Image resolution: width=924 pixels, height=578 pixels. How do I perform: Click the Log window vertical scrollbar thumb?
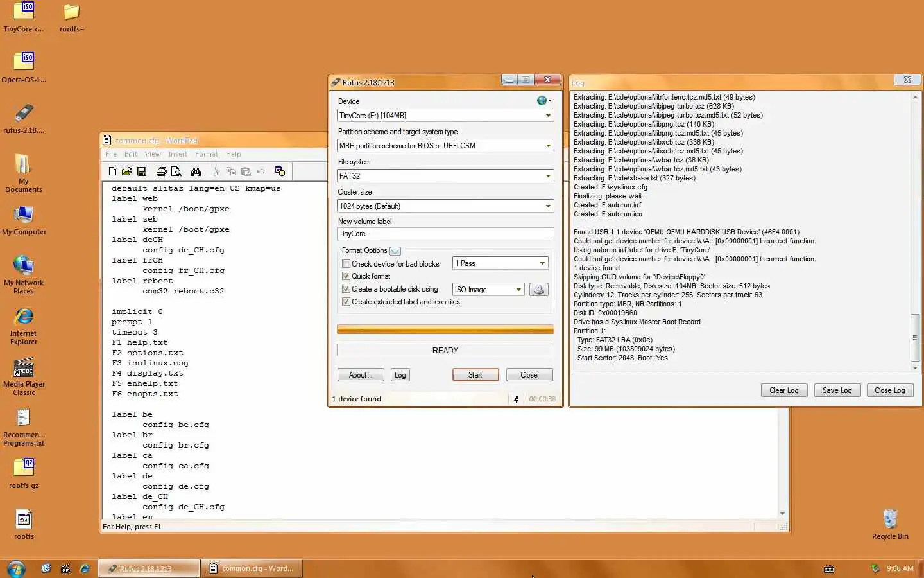(x=915, y=338)
